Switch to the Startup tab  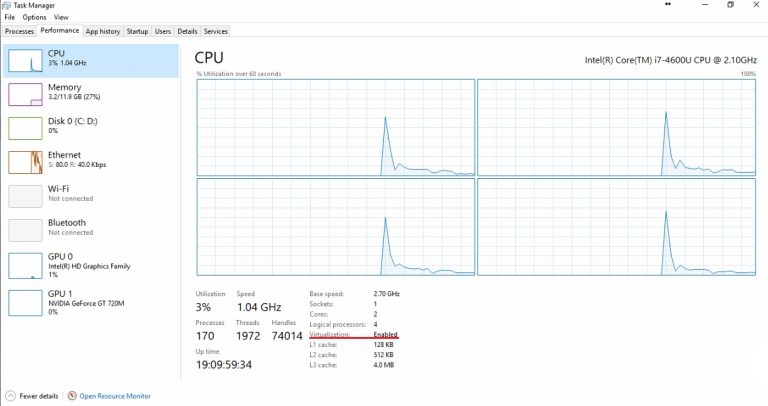137,31
